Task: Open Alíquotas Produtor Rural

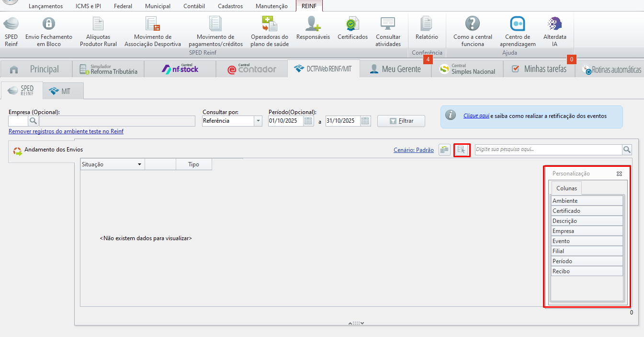Action: coord(98,32)
